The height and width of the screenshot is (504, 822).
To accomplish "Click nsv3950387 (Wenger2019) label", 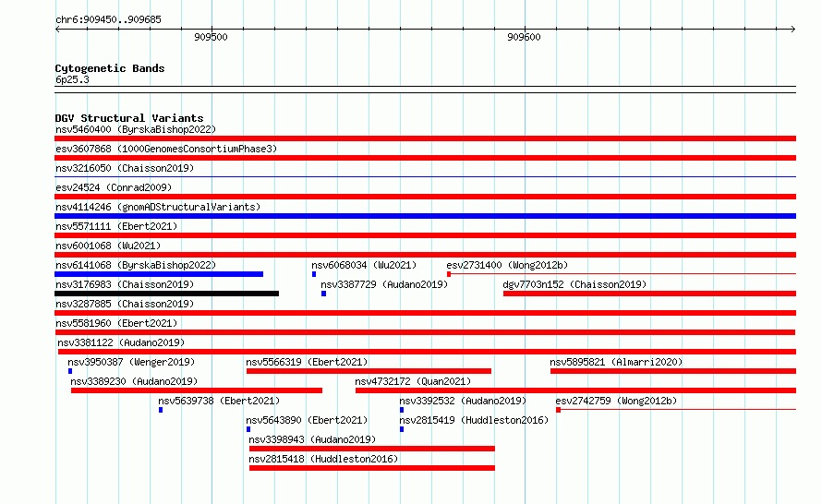I will (131, 362).
